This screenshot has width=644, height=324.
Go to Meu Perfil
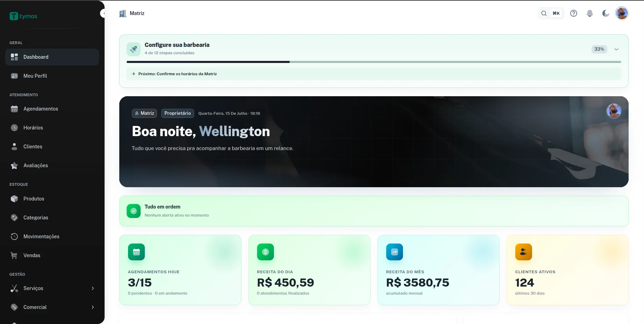pyautogui.click(x=52, y=76)
